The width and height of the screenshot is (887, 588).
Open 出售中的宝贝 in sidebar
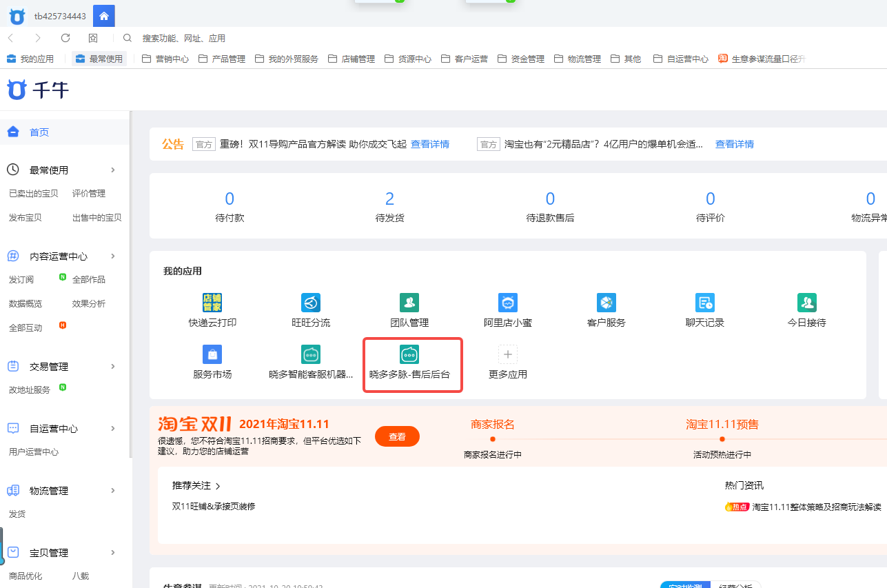pos(97,218)
